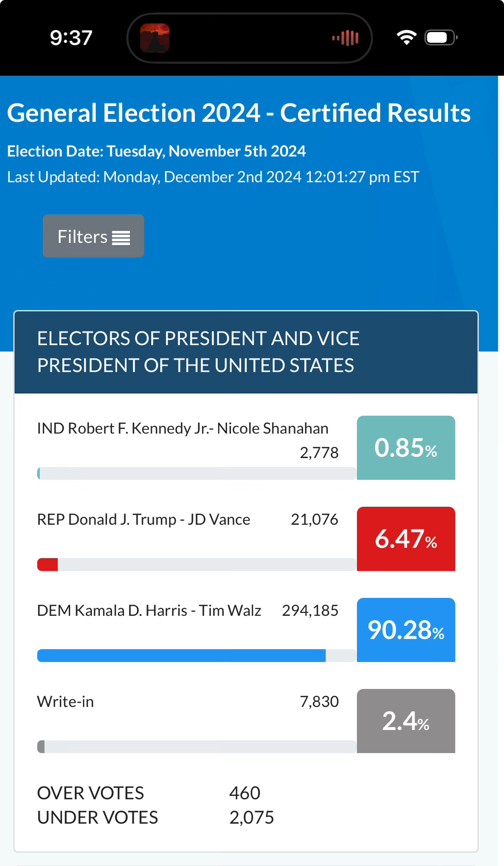Tap the audio waveform indicator in Dynamic Island
The width and height of the screenshot is (504, 866).
[345, 38]
